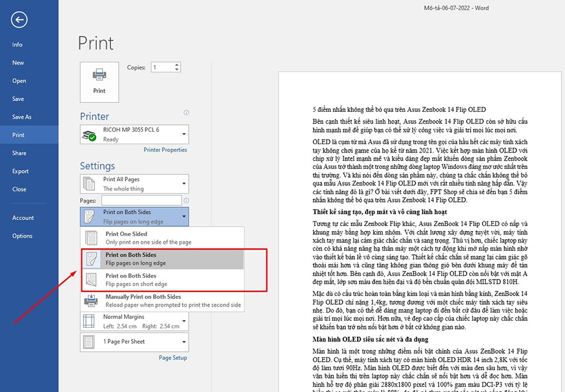Open the Page Setup link

pyautogui.click(x=173, y=357)
